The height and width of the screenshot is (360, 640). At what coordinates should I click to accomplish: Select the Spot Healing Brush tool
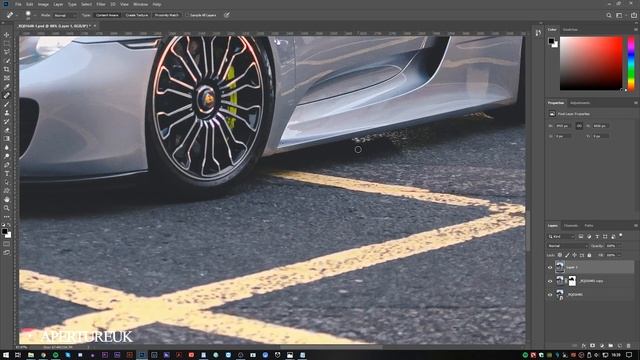7,96
